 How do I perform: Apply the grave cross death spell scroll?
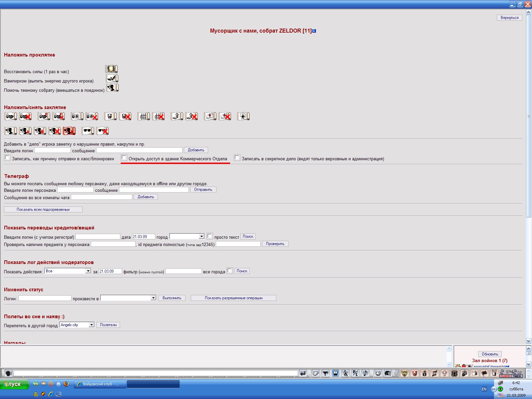pos(177,116)
